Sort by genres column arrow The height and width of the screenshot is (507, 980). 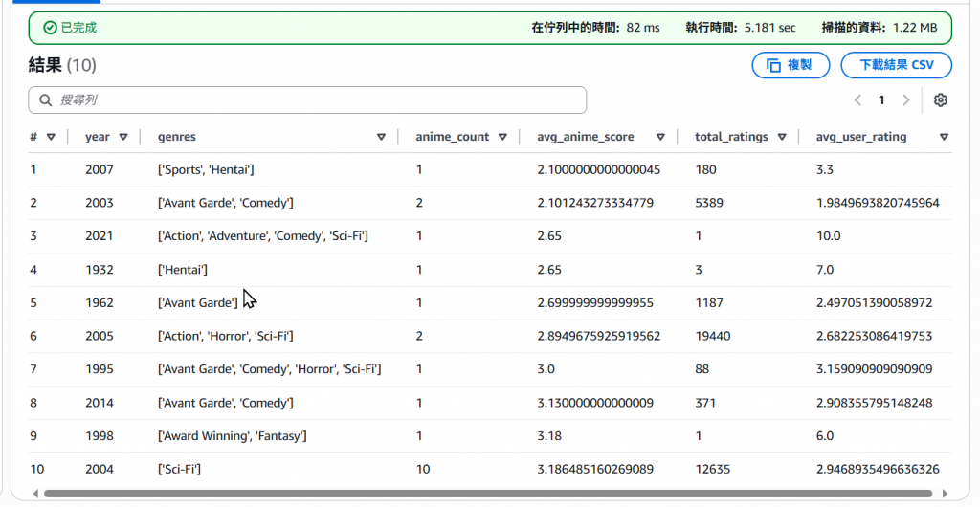(381, 137)
